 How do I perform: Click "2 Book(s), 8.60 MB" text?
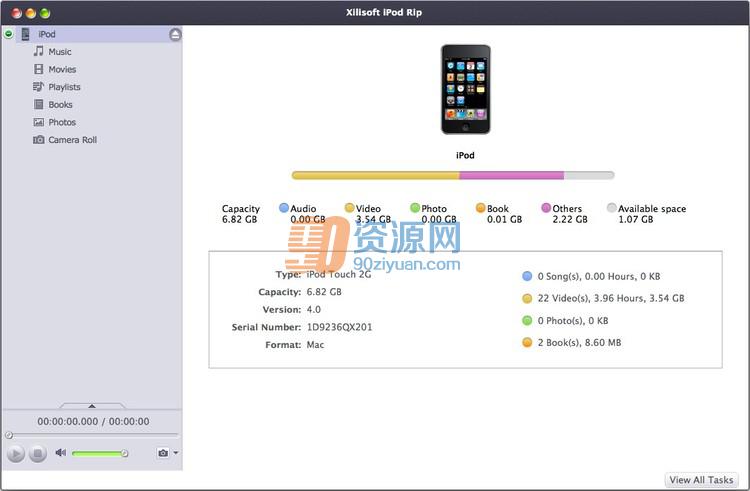point(579,343)
